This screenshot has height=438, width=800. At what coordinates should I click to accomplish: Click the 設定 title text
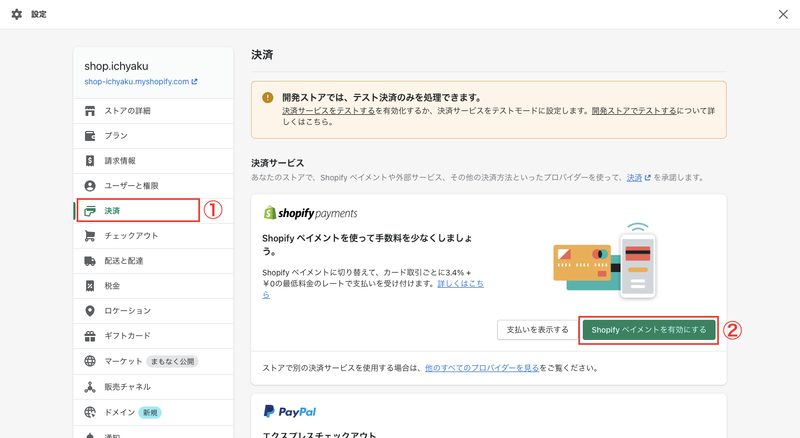39,14
